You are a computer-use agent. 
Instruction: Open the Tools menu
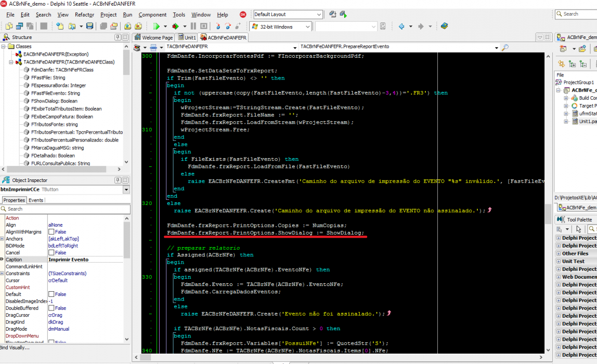click(178, 15)
